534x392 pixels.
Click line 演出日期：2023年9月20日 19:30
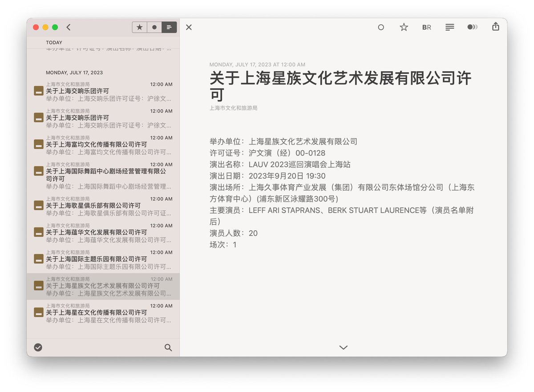pos(267,176)
